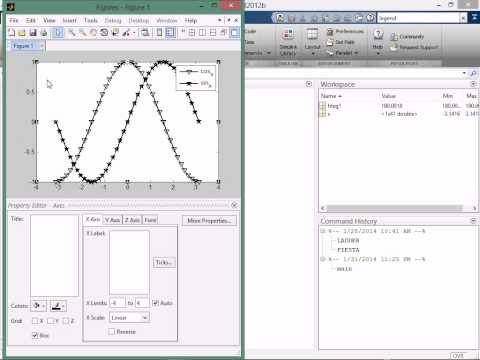Open Help menu in Figure window
The height and width of the screenshot is (360, 480).
(191, 20)
